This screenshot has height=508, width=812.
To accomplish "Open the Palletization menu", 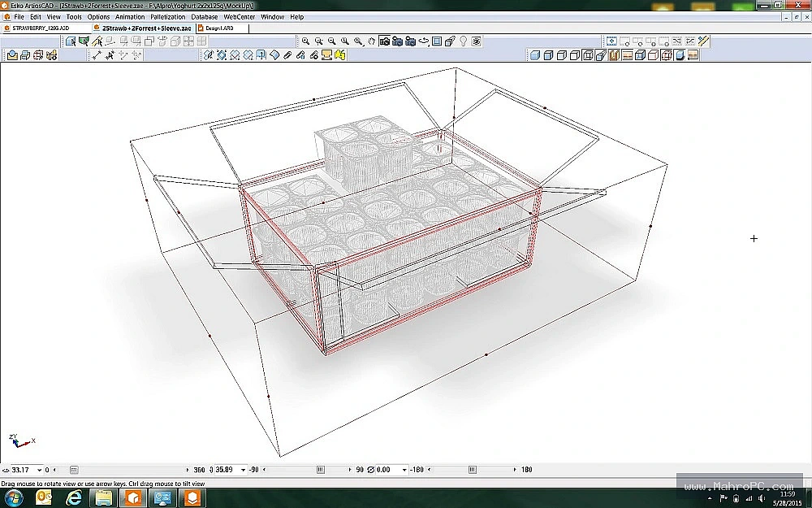I will point(168,16).
